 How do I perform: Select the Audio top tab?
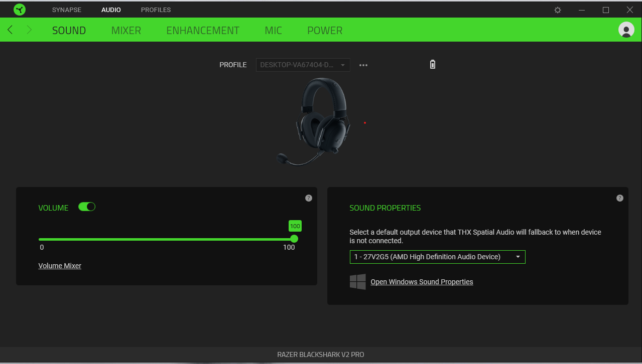point(111,10)
